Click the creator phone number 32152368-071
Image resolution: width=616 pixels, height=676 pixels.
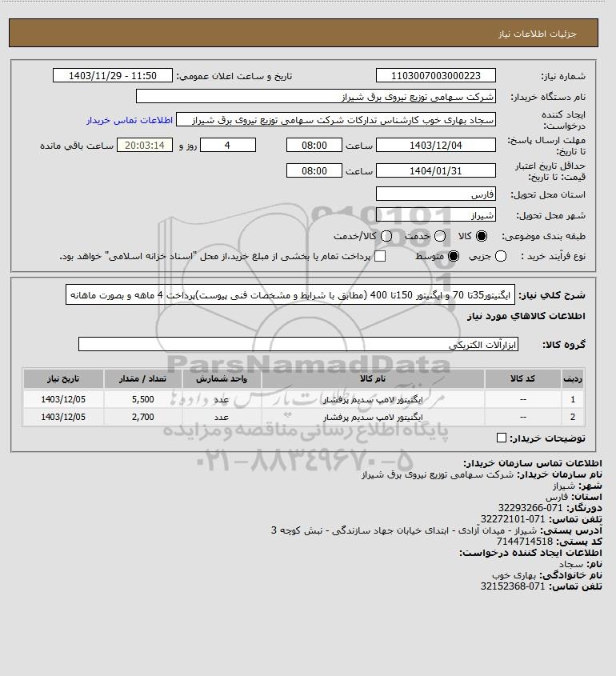pos(513,586)
